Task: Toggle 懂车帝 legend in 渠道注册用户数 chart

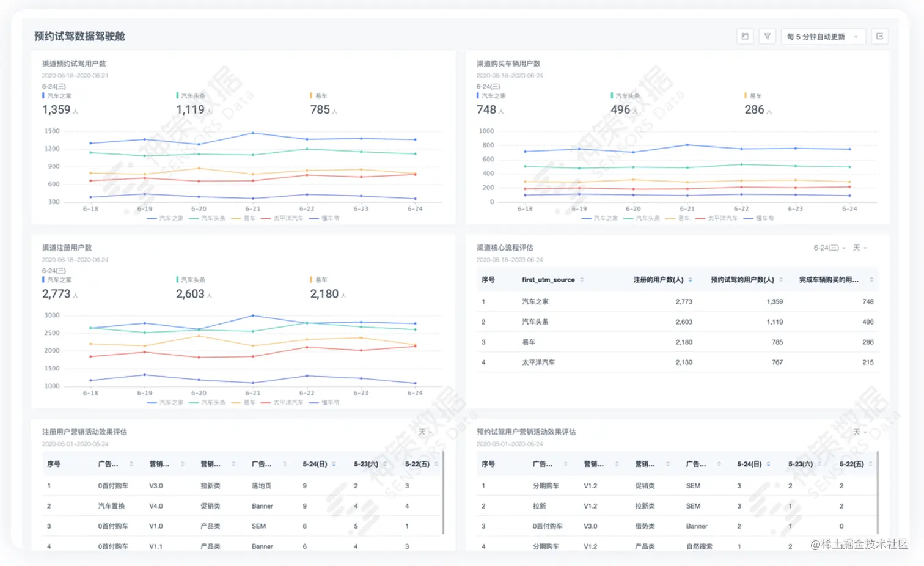Action: (324, 403)
